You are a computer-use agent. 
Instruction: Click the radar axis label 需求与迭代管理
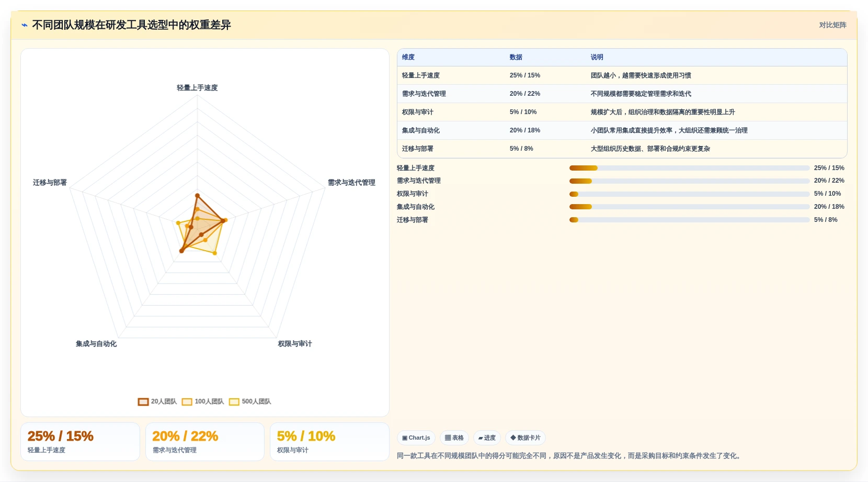point(351,183)
